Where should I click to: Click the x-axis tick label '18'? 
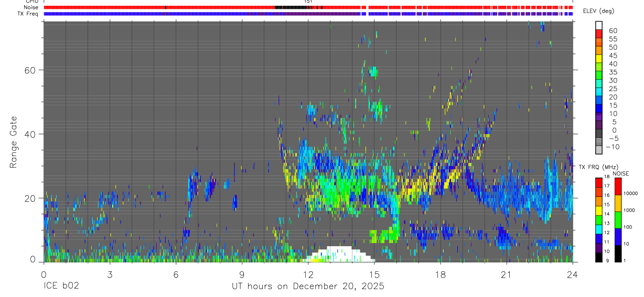coord(441,274)
